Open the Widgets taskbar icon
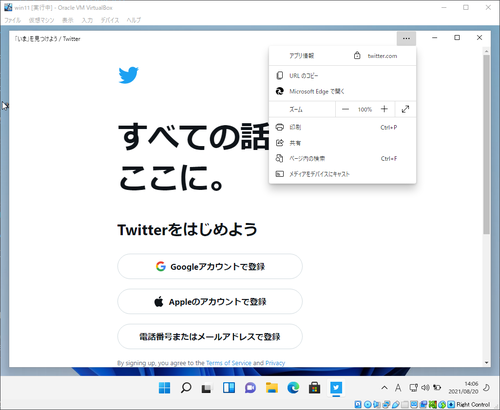The width and height of the screenshot is (500, 410). (x=229, y=388)
